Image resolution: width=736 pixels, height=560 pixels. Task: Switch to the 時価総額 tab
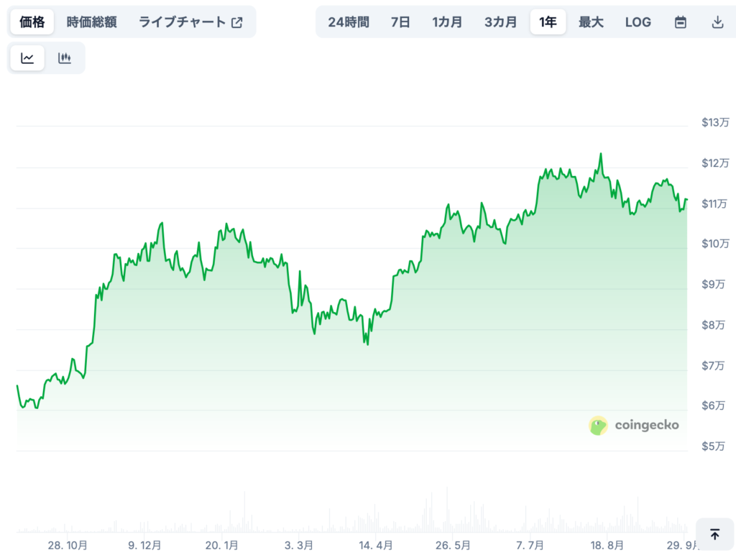pyautogui.click(x=91, y=22)
